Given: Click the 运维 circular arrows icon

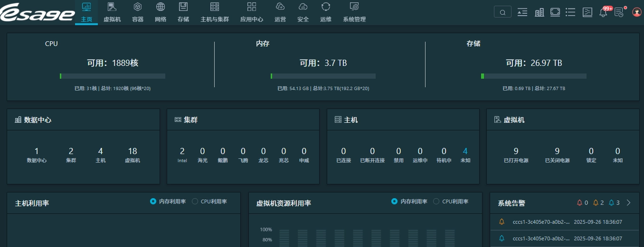Looking at the screenshot, I should [326, 7].
